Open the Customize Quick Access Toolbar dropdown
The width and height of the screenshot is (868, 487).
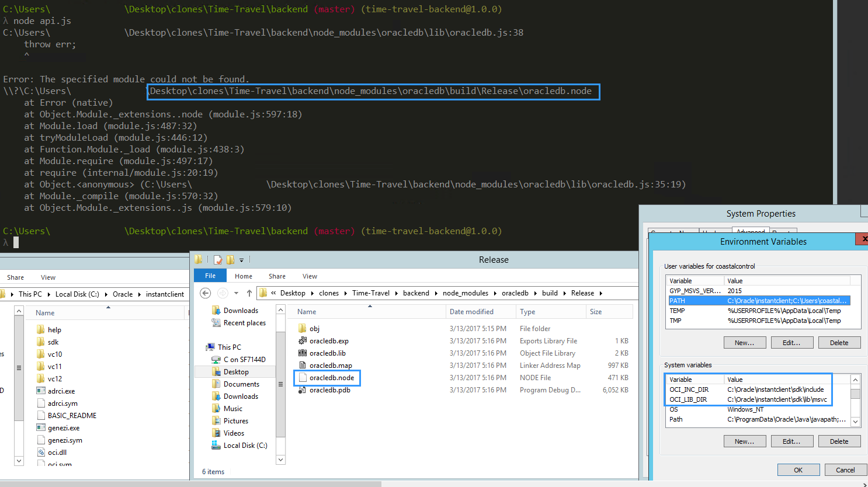[x=241, y=260]
